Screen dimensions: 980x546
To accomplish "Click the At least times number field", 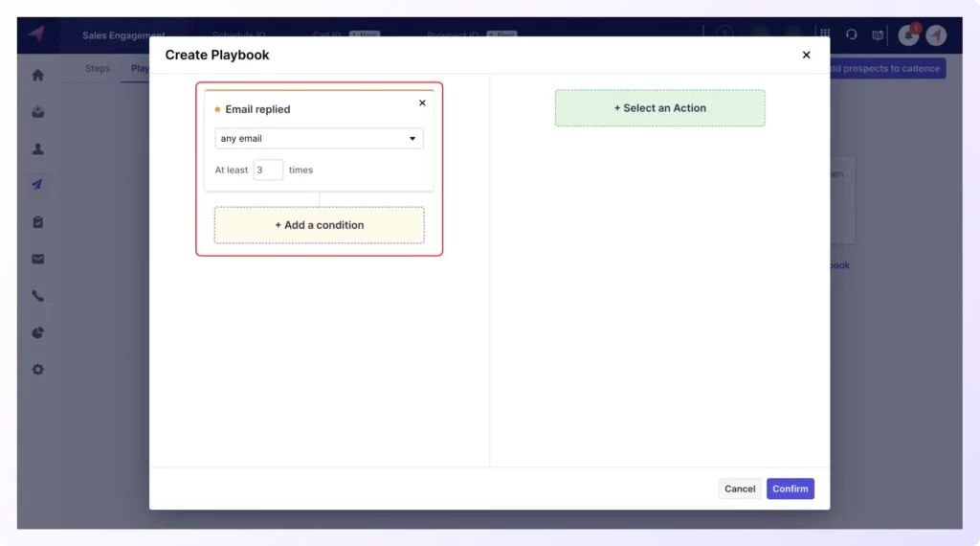I will (x=268, y=170).
